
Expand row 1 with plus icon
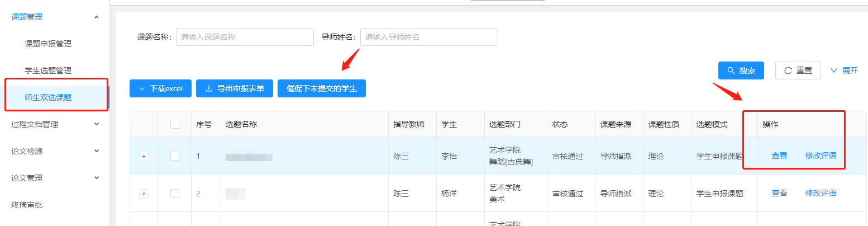144,157
